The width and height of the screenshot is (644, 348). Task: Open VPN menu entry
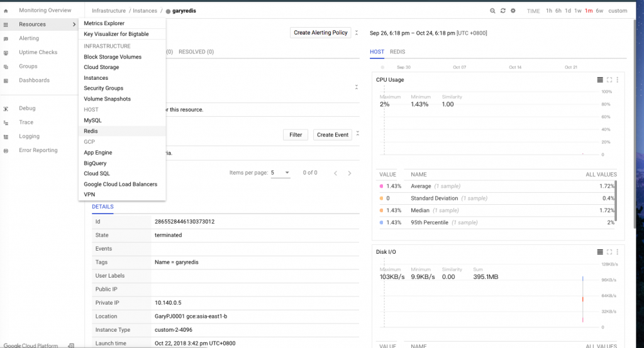coord(89,195)
